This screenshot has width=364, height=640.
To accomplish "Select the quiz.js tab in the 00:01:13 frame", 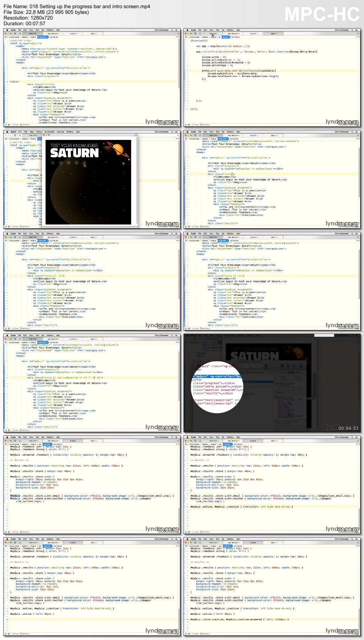I will coord(273,33).
